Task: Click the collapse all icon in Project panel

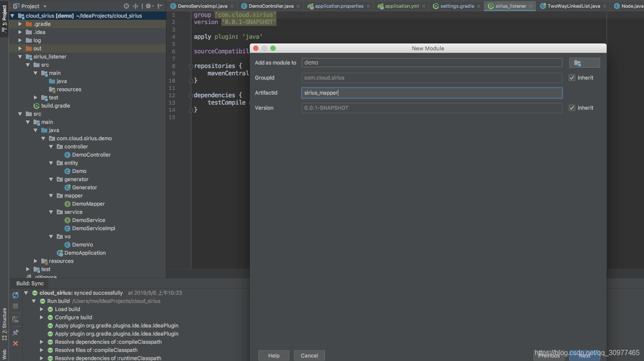Action: pos(136,6)
